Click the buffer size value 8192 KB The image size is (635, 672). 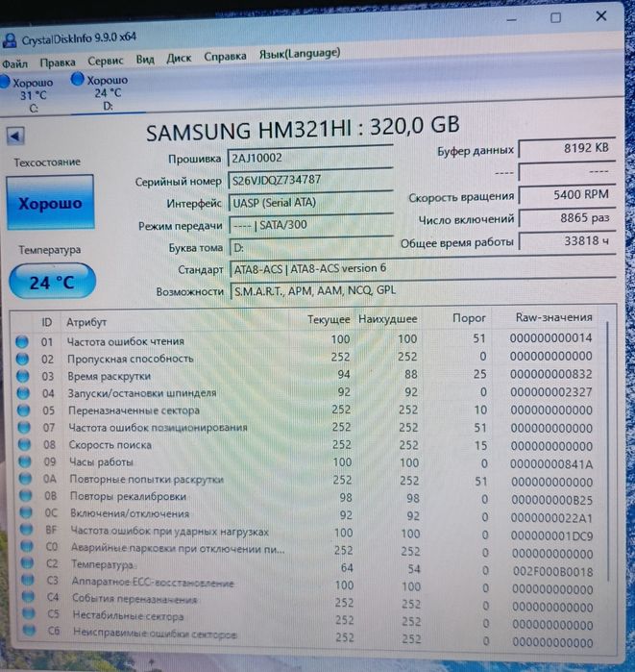click(x=567, y=148)
